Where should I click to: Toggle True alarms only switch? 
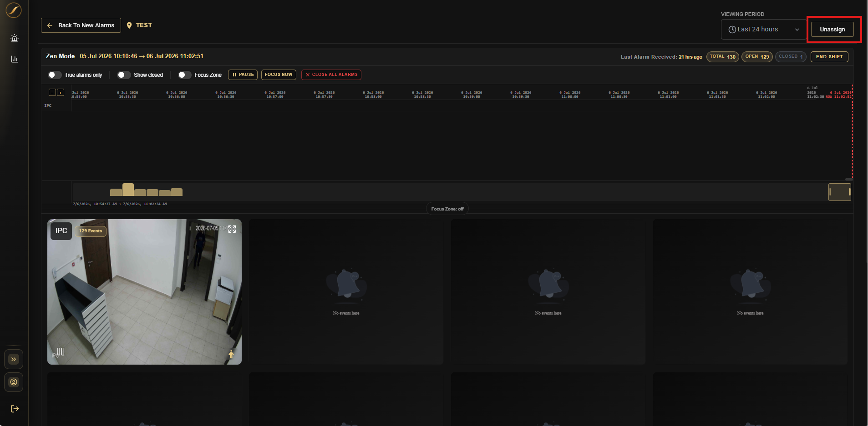tap(55, 75)
